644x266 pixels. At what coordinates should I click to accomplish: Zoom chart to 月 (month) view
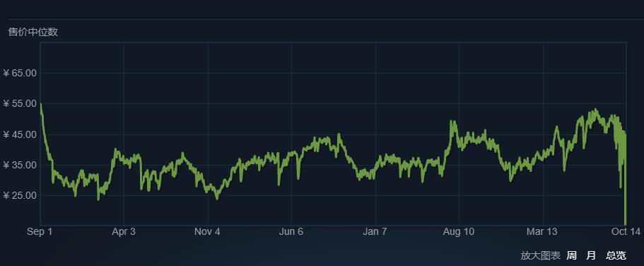point(591,255)
